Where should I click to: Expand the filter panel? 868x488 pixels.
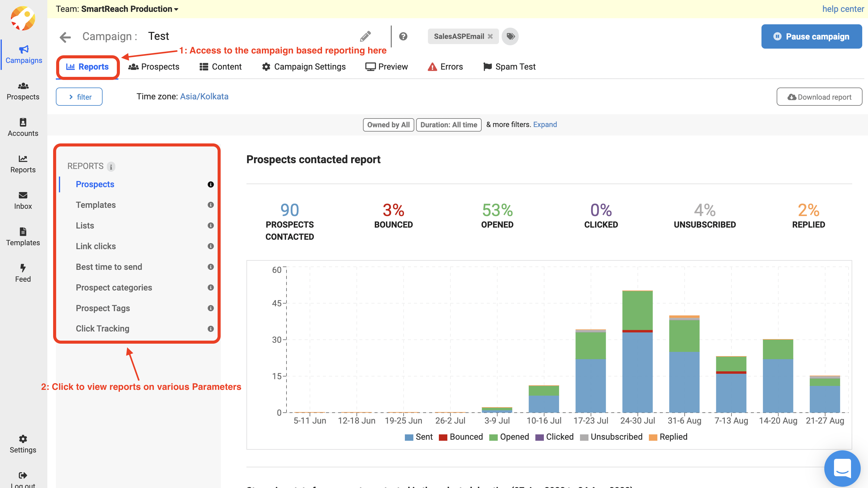coord(79,97)
